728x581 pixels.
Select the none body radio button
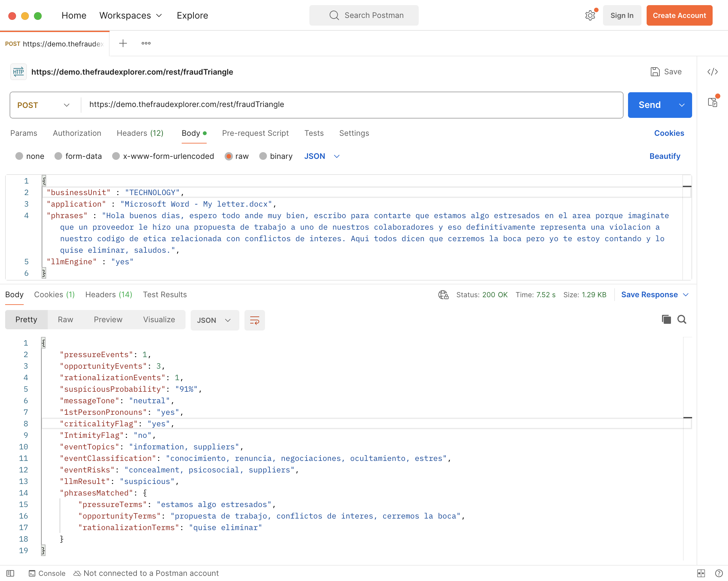(x=19, y=156)
